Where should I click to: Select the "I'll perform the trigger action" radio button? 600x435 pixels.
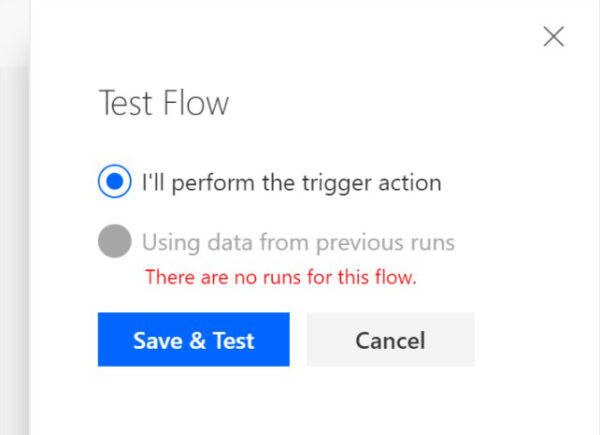[x=115, y=182]
